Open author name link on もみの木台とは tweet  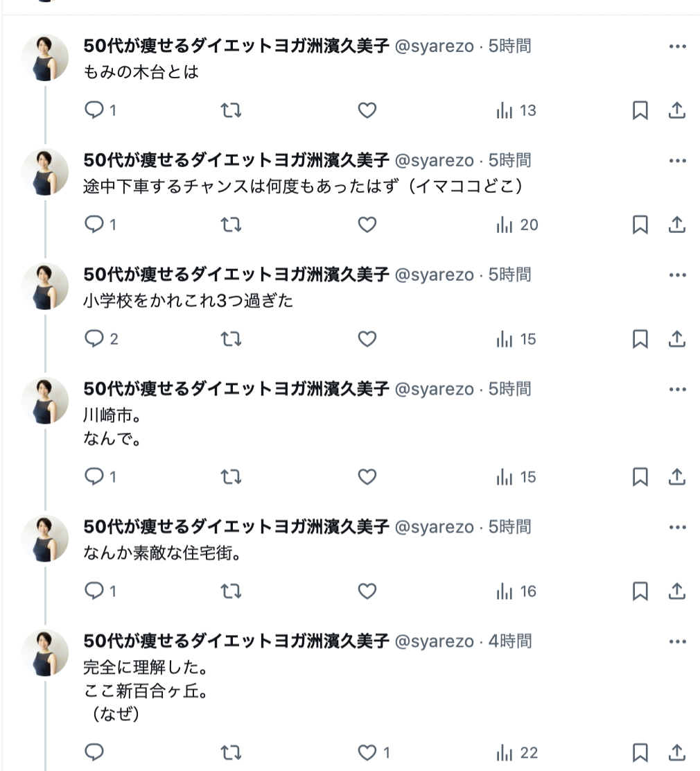pos(236,46)
